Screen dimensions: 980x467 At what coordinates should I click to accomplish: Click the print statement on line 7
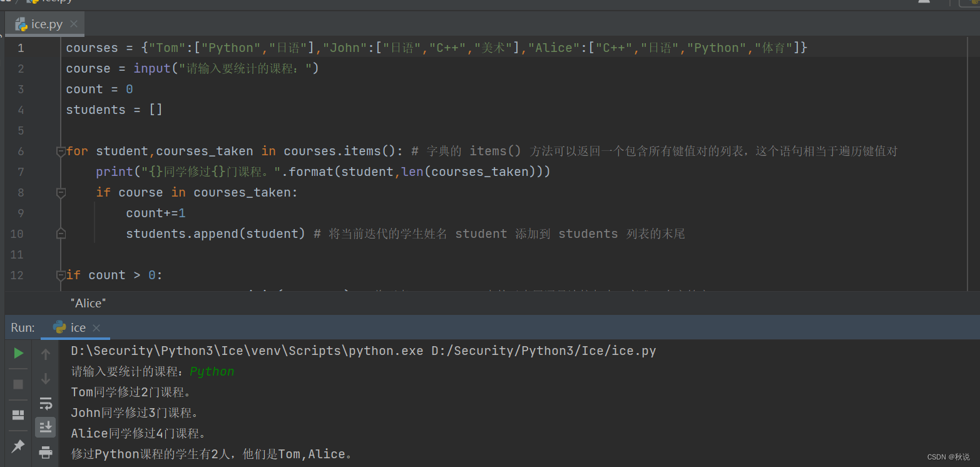323,172
